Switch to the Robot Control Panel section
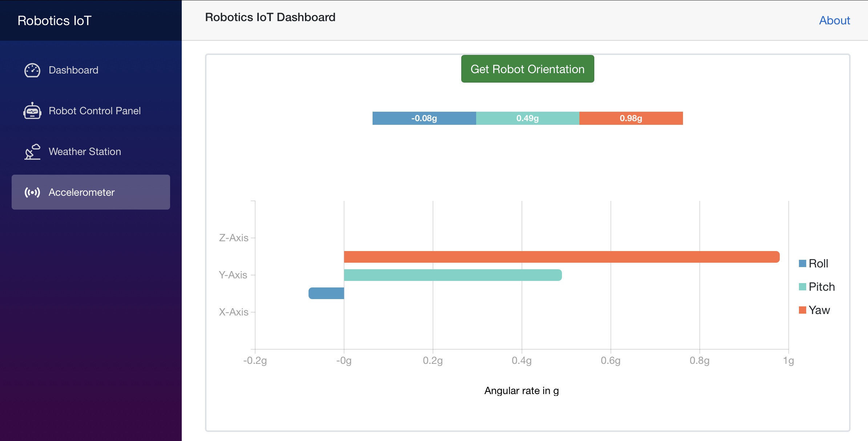This screenshot has height=441, width=868. (95, 111)
